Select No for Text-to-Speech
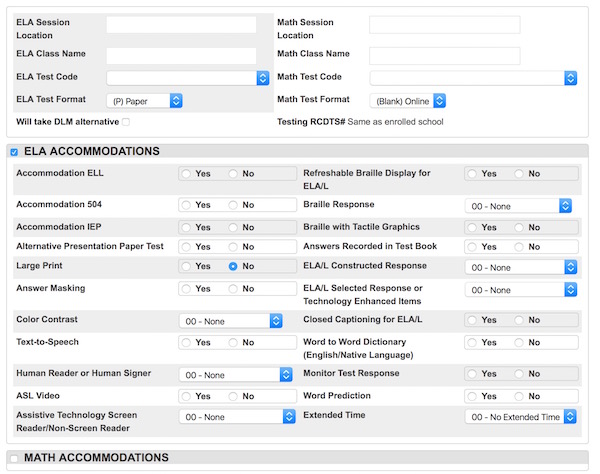The height and width of the screenshot is (474, 600). click(x=233, y=342)
